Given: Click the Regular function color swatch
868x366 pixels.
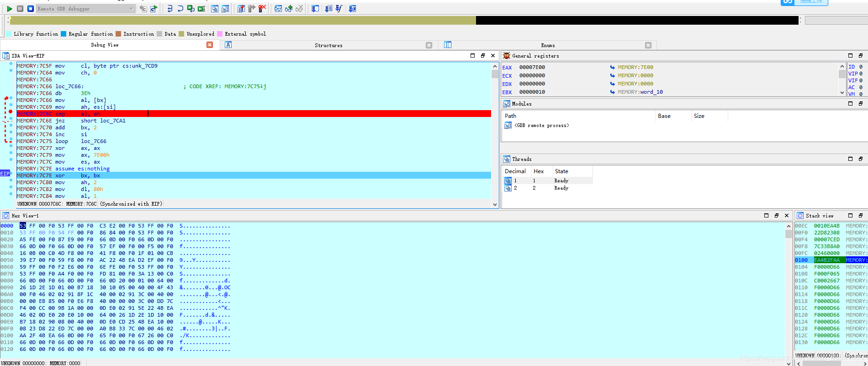Looking at the screenshot, I should 64,34.
